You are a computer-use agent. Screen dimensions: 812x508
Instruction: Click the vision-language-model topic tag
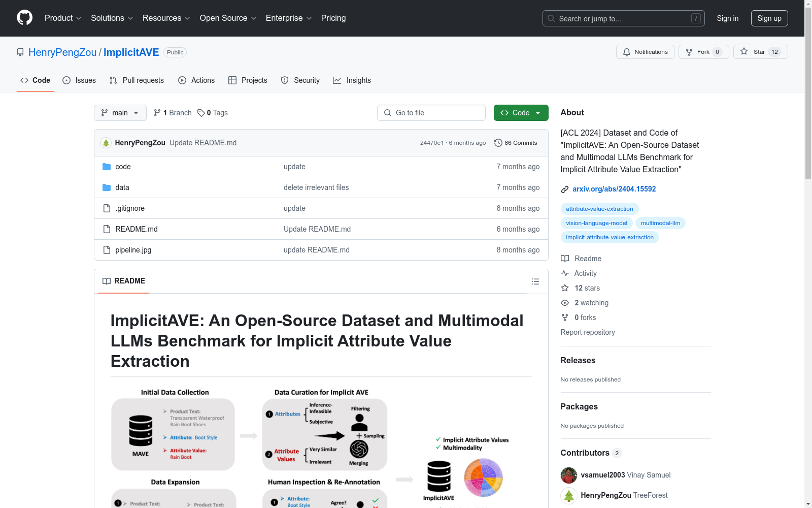tap(596, 223)
